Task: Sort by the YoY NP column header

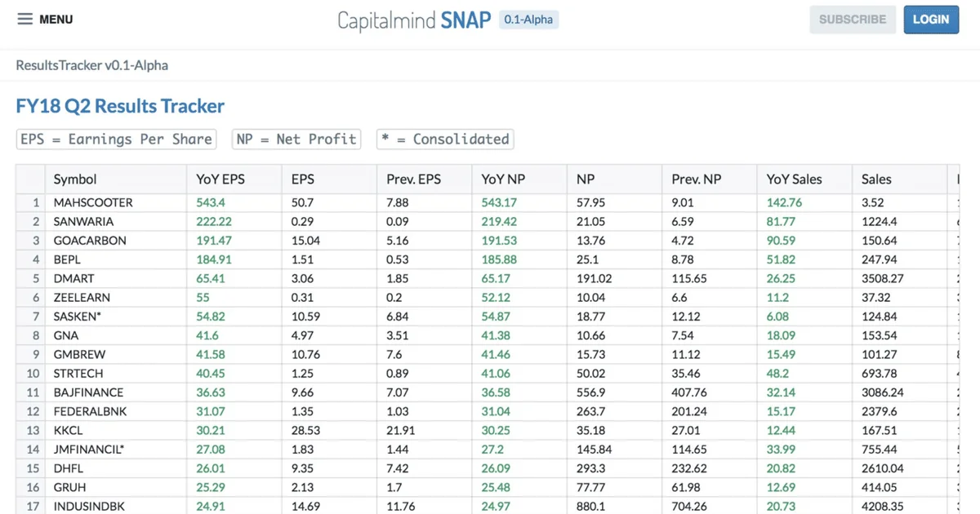Action: coord(519,179)
